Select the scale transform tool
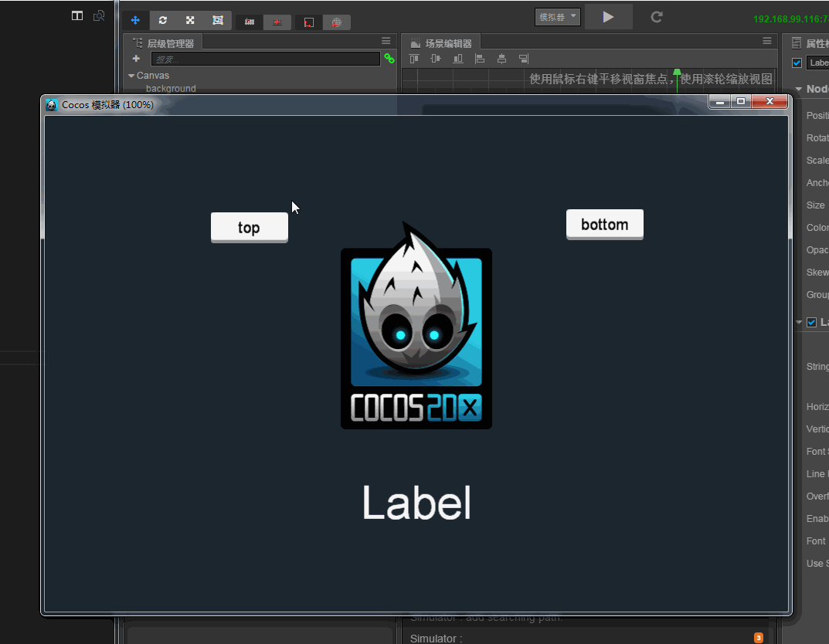 190,21
